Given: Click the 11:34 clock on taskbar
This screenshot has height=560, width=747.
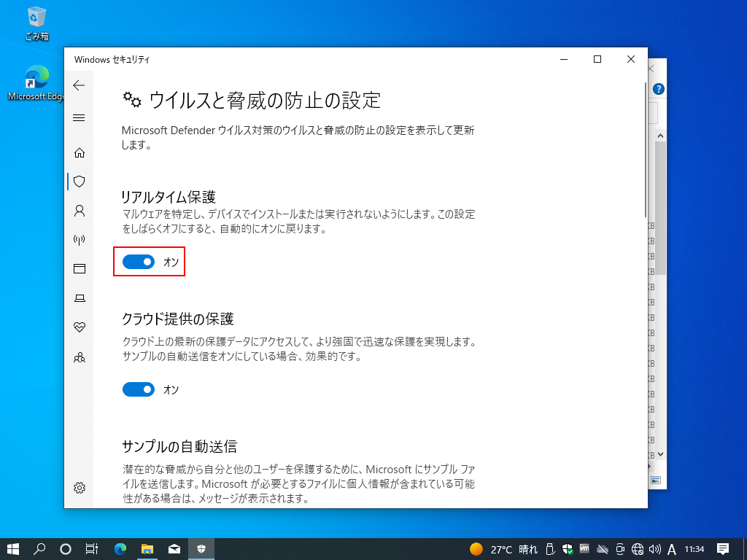Looking at the screenshot, I should point(694,549).
